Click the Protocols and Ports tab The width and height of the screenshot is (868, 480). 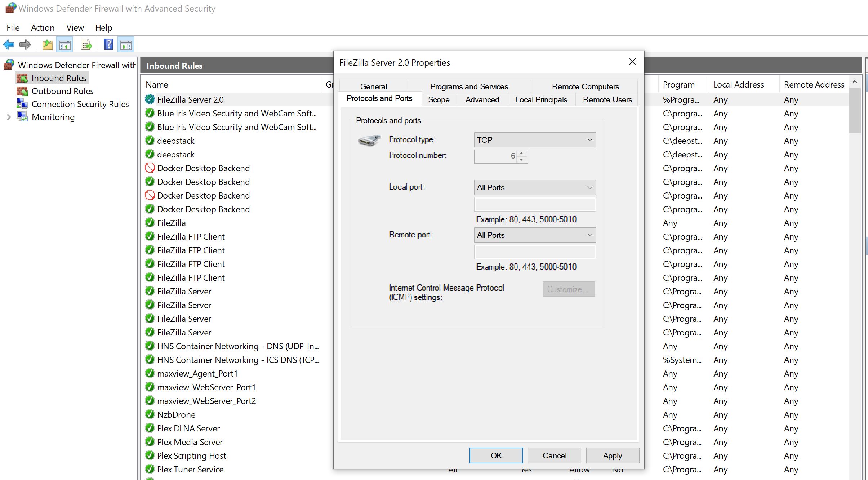click(379, 98)
